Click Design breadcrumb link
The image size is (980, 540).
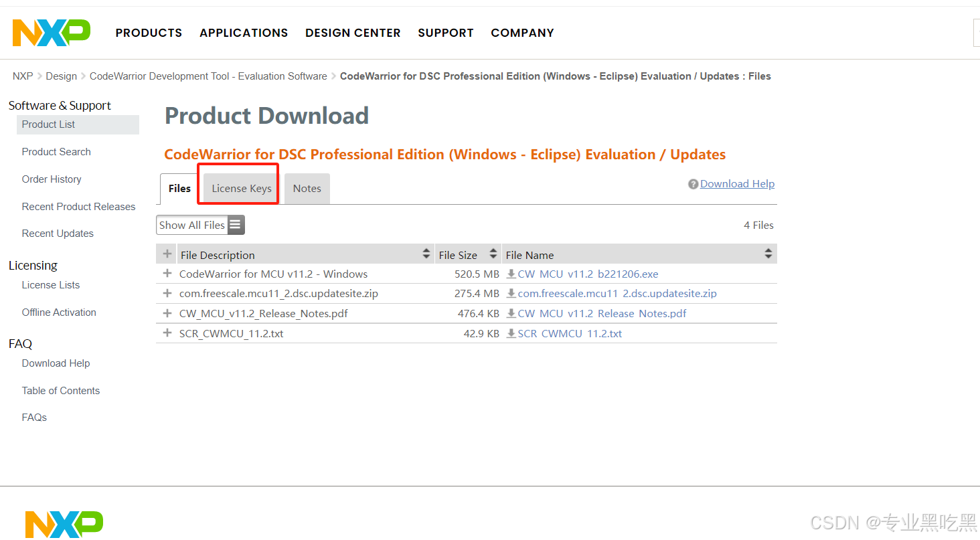tap(62, 76)
